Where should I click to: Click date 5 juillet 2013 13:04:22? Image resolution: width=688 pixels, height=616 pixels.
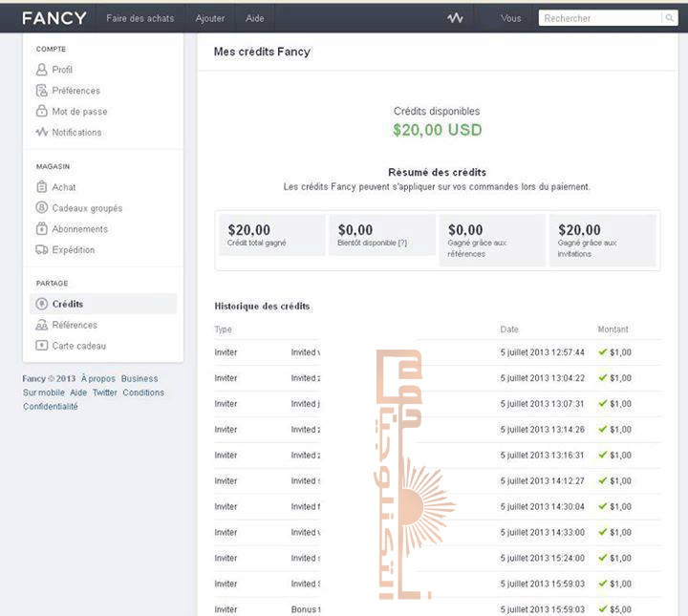click(543, 378)
